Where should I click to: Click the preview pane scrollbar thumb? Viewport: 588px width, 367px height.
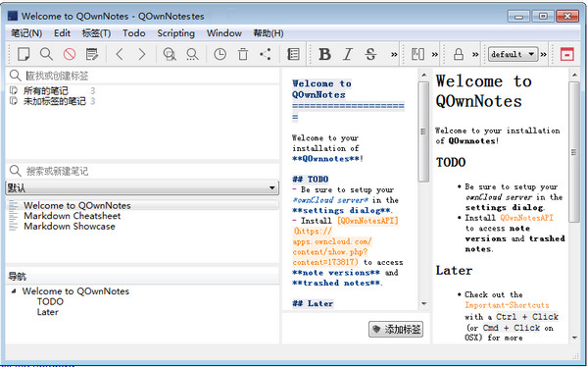tap(573, 152)
